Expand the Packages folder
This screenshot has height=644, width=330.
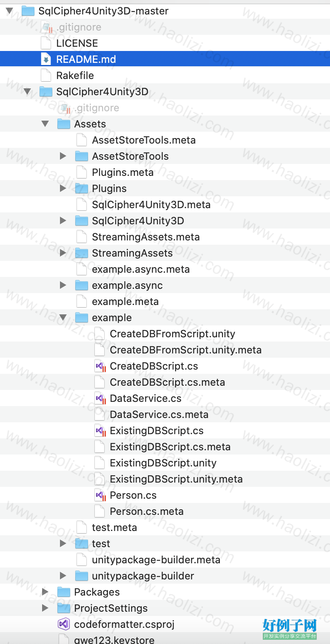[45, 592]
